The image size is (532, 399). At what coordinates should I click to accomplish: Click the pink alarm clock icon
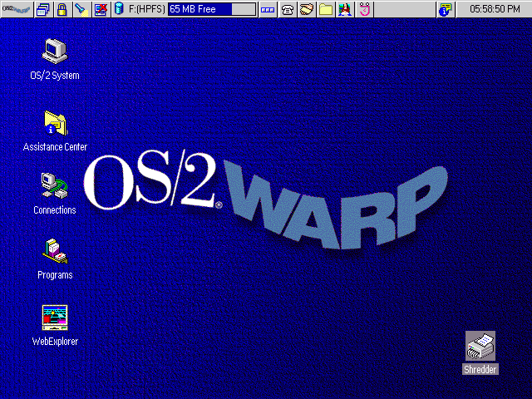pos(364,9)
